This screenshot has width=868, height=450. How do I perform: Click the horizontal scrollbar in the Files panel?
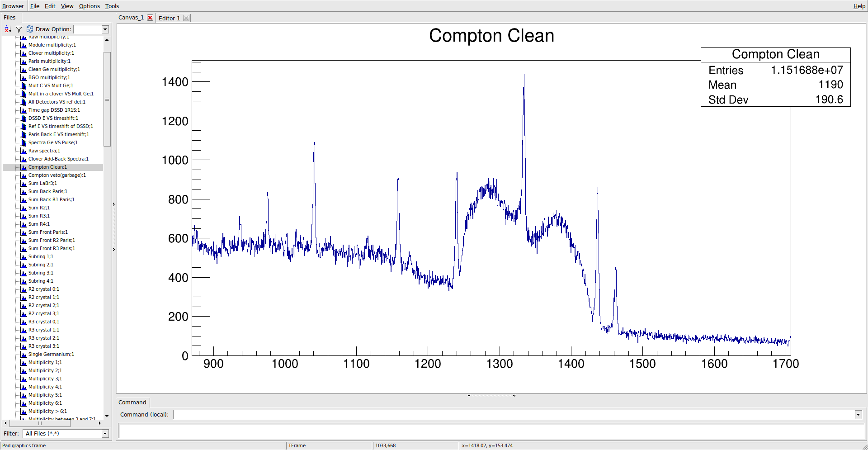pyautogui.click(x=40, y=423)
